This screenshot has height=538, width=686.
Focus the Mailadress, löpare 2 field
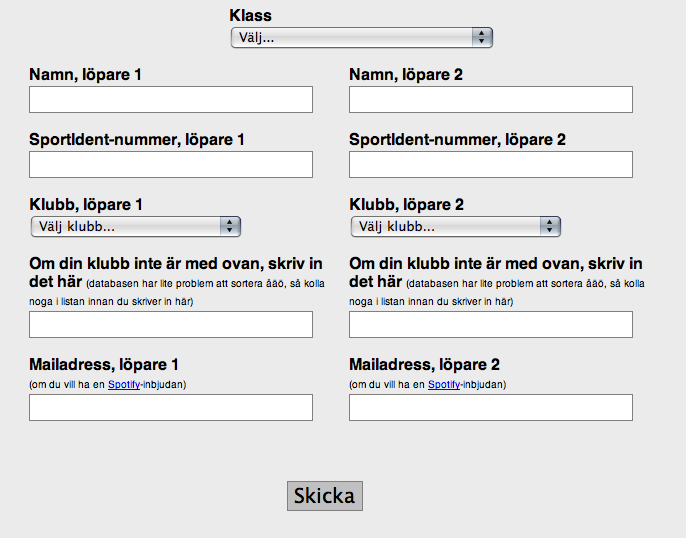pyautogui.click(x=491, y=408)
